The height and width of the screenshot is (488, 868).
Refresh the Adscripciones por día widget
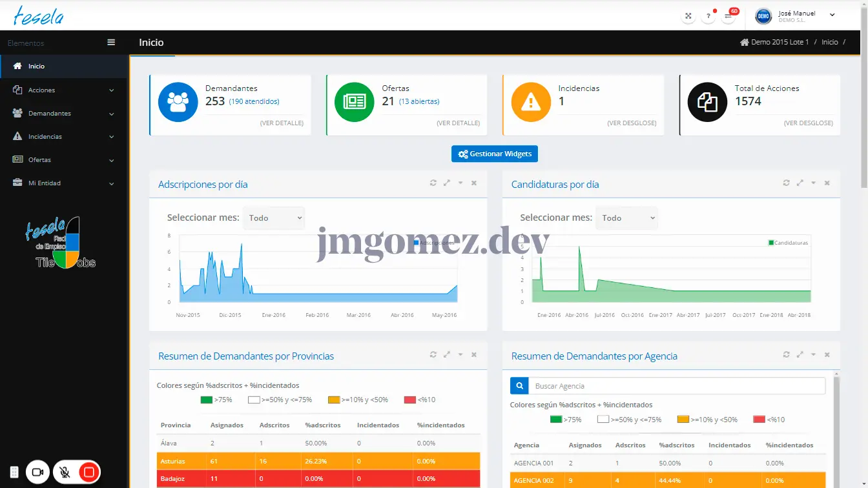pos(433,183)
